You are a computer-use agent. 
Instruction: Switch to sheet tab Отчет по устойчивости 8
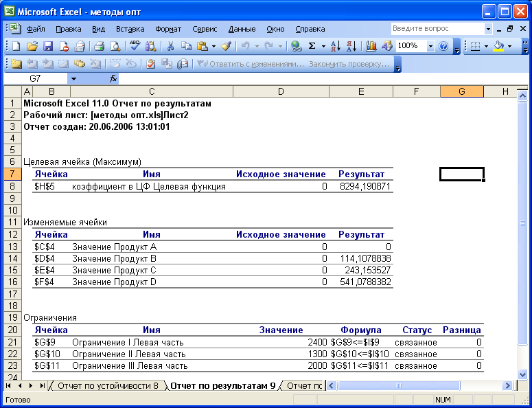click(108, 385)
